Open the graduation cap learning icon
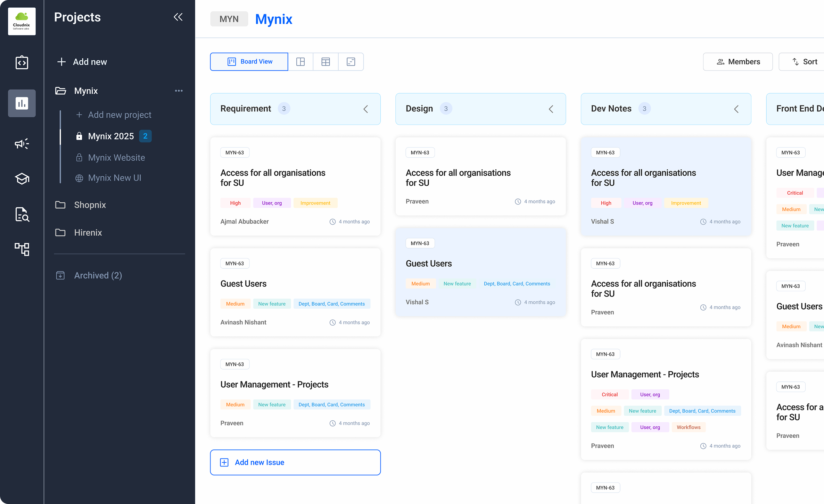 tap(22, 179)
